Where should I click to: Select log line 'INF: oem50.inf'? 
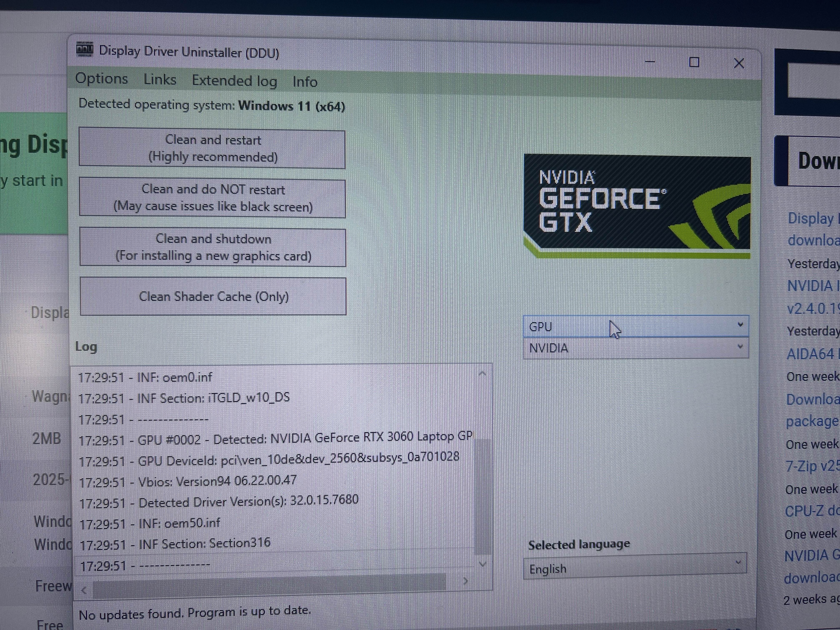click(150, 523)
